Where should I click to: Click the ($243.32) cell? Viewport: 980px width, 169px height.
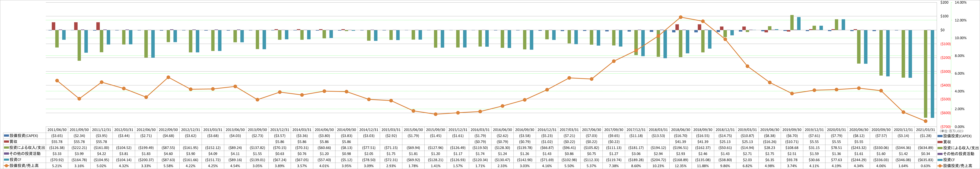(x=859, y=148)
